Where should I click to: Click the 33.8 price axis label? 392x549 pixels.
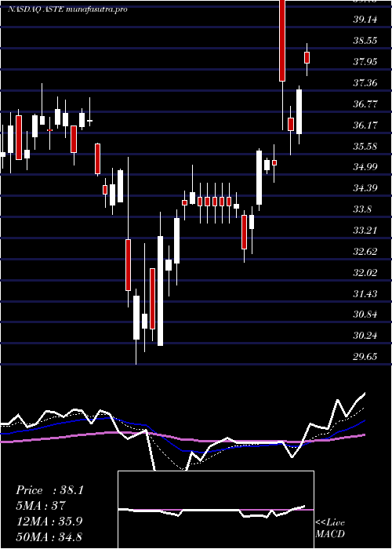click(362, 209)
